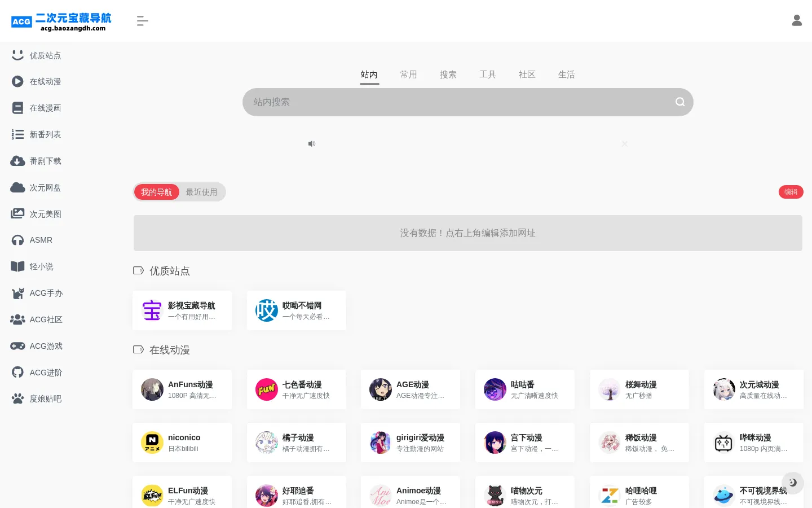812x508 pixels.
Task: Open the user account icon
Action: [797, 20]
